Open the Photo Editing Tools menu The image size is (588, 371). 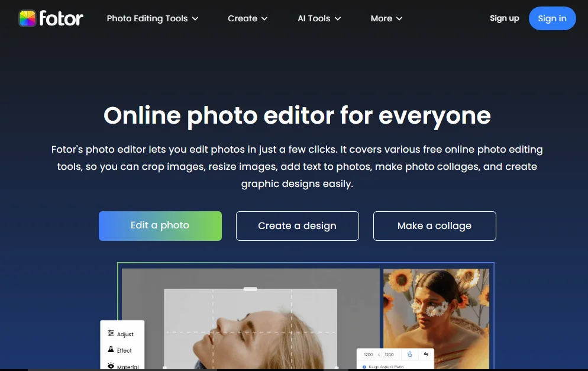pyautogui.click(x=152, y=18)
